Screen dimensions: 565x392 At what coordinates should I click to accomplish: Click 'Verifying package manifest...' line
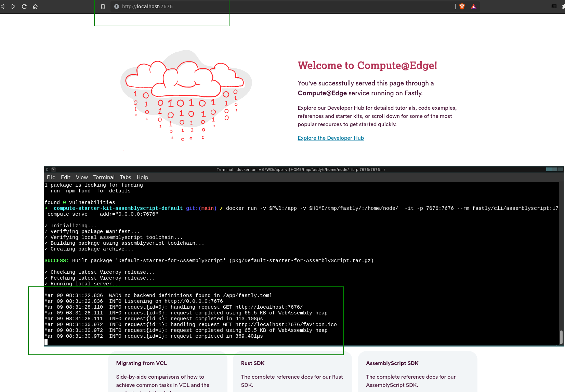pyautogui.click(x=92, y=231)
